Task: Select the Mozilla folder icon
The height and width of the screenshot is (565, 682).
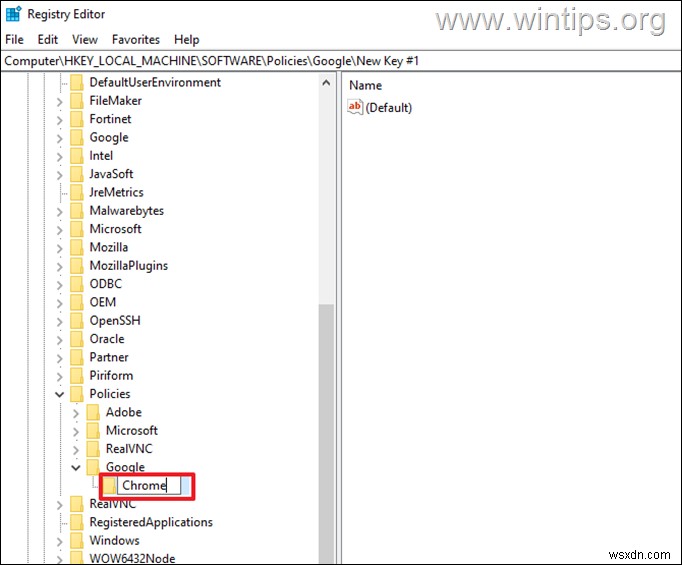Action: click(77, 247)
